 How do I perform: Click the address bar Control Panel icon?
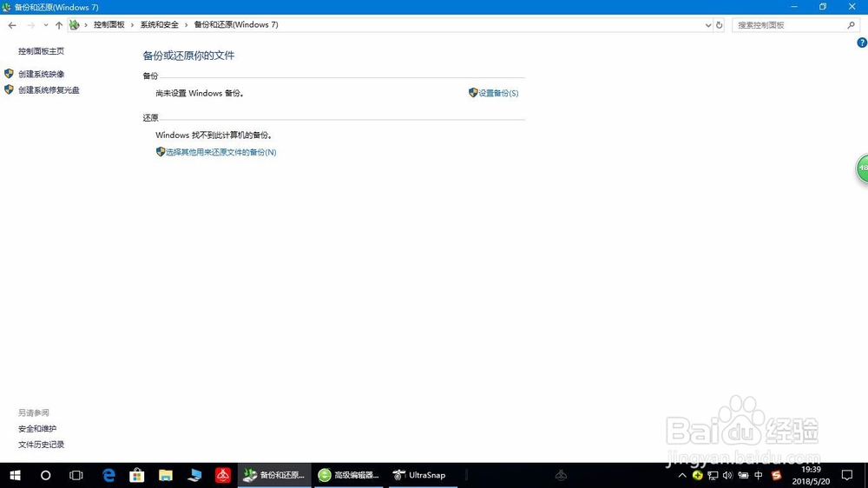(x=74, y=25)
